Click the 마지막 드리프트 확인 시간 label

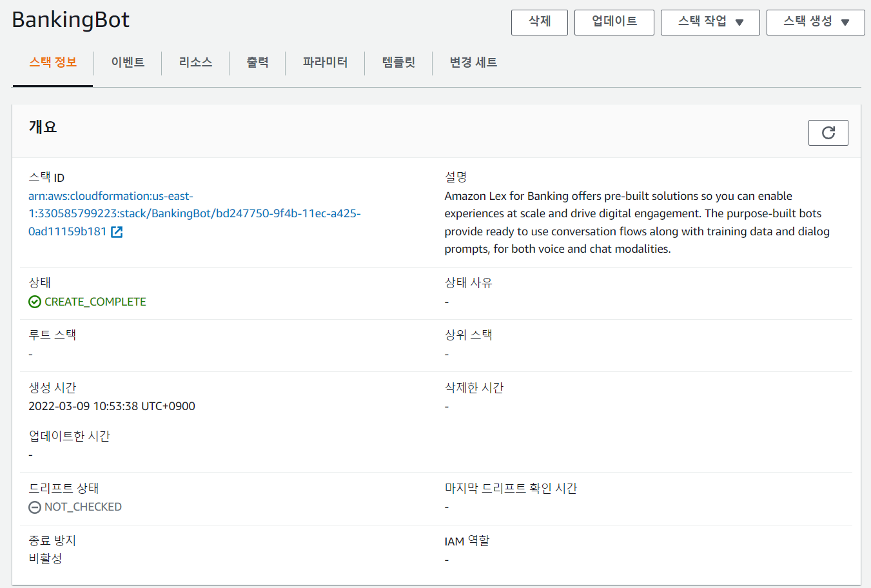(x=511, y=488)
